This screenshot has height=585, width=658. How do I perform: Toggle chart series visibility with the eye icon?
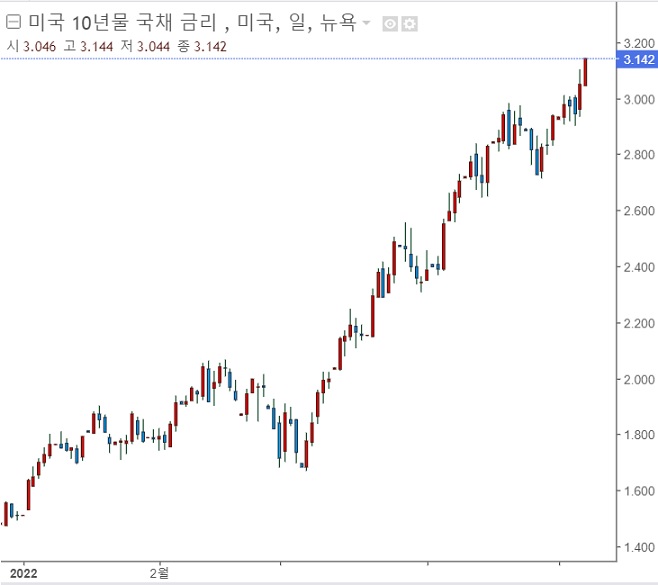tap(390, 24)
